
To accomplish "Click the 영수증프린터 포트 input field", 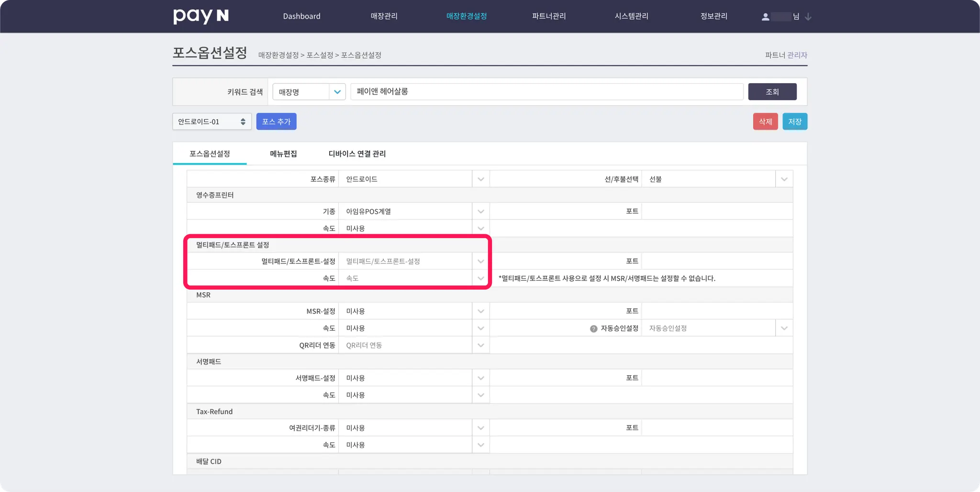I will pos(717,211).
